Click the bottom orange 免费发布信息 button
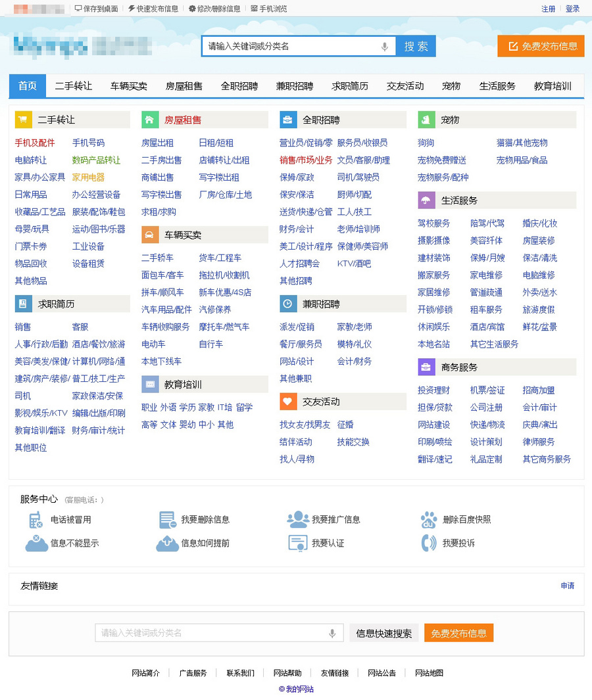This screenshot has height=700, width=592. click(x=459, y=633)
